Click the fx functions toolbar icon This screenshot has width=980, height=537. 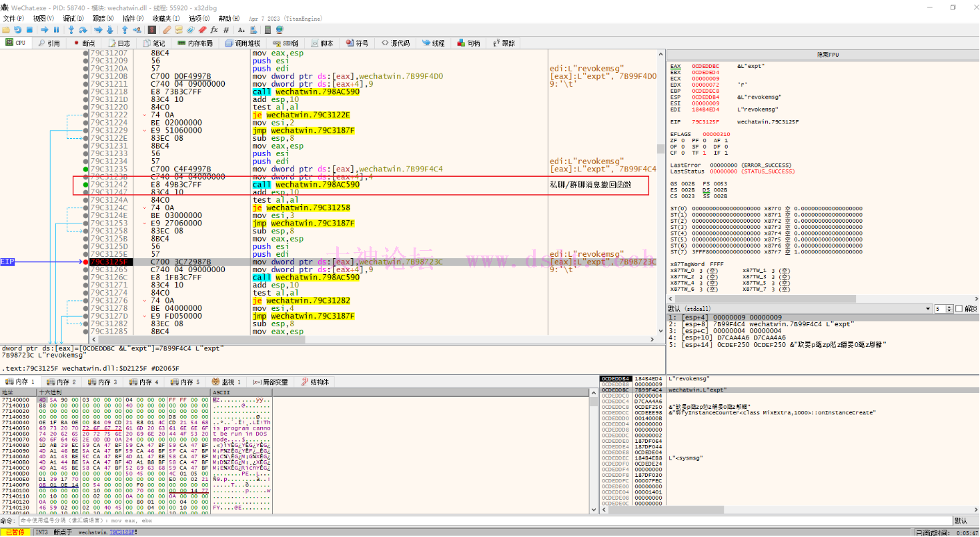tap(214, 30)
